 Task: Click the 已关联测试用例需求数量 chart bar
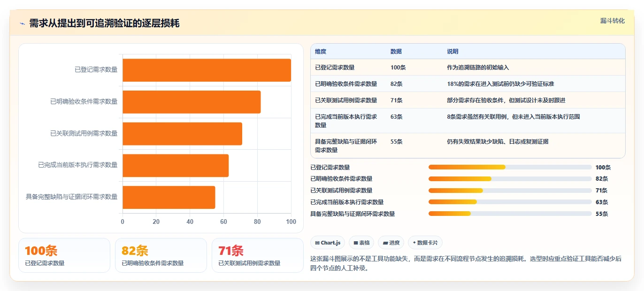pos(183,133)
